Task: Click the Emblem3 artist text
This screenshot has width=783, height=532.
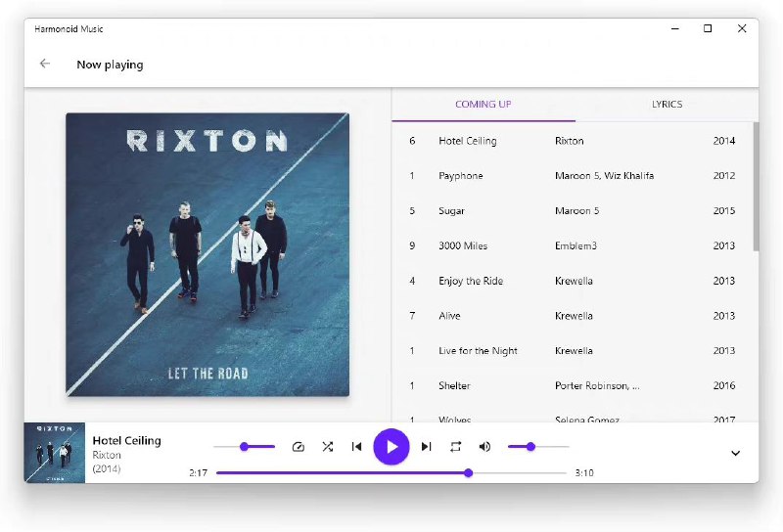Action: 576,245
